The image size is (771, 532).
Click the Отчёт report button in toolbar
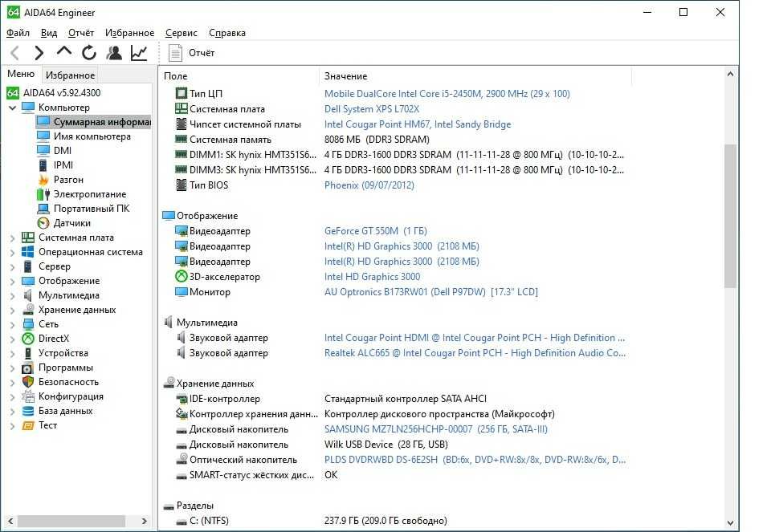pyautogui.click(x=191, y=53)
